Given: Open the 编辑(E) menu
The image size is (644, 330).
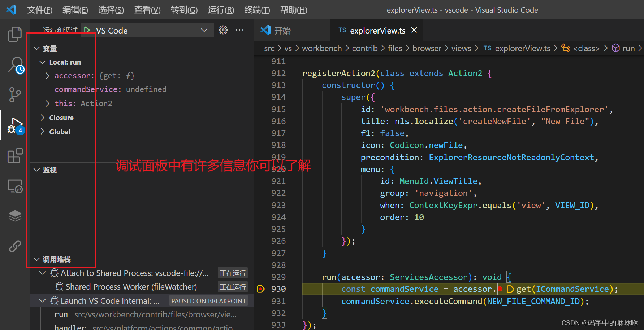Looking at the screenshot, I should click(75, 10).
